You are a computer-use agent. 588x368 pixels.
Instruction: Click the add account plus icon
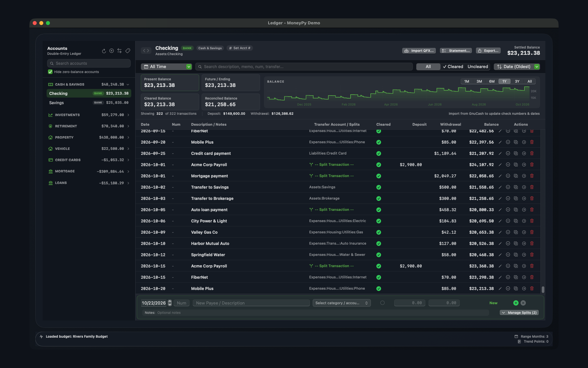111,51
